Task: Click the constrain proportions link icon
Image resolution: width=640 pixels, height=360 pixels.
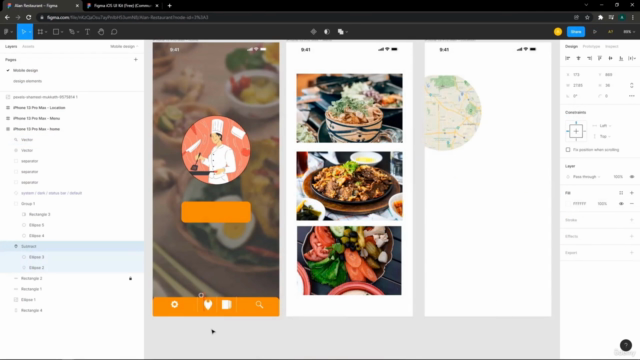Action: [x=632, y=85]
